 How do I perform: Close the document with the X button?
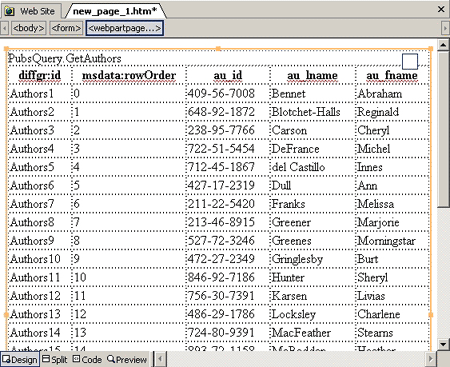441,9
